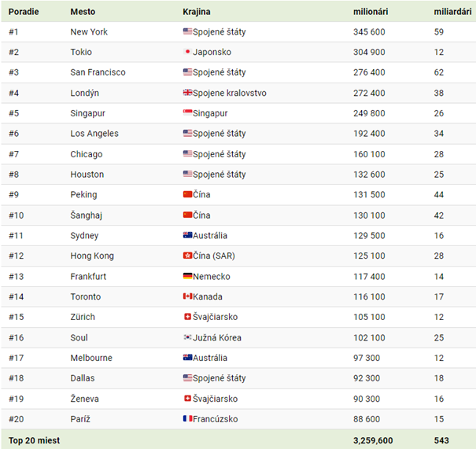The height and width of the screenshot is (449, 476).
Task: Click the Canada flag beside Kanada
Action: coord(187,296)
